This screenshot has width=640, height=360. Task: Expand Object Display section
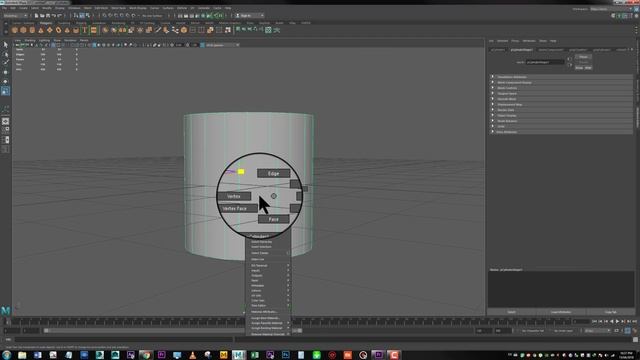point(561,116)
